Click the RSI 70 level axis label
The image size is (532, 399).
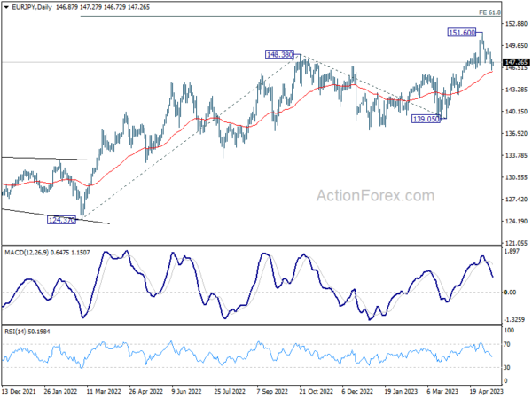pos(507,344)
